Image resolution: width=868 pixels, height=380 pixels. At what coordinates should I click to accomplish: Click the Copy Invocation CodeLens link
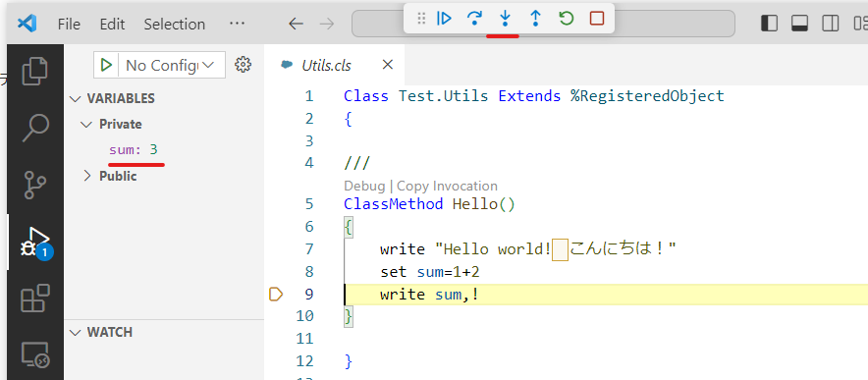coord(448,186)
